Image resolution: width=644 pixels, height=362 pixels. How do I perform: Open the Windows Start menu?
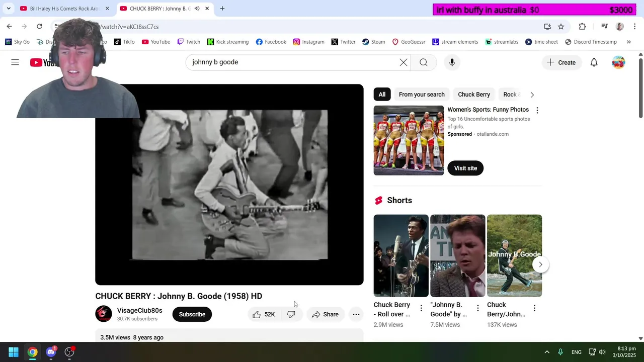(14, 352)
